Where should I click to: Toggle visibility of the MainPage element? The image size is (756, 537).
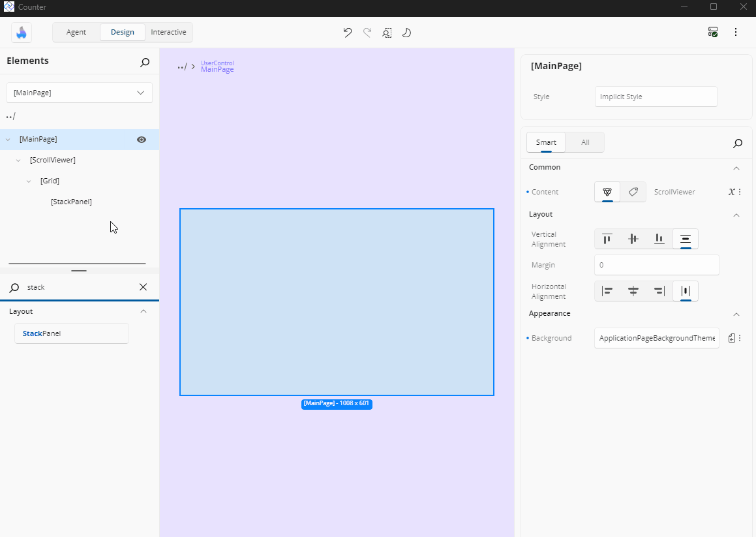[x=141, y=139]
